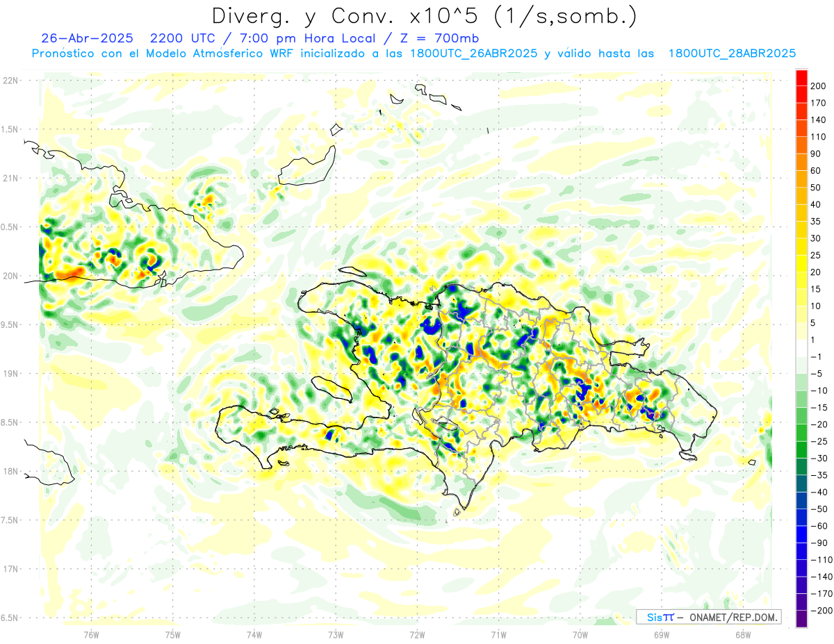The height and width of the screenshot is (644, 834).
Task: Click the '1800UTC_28ABR2025' valid-until timestamp
Action: click(x=732, y=53)
